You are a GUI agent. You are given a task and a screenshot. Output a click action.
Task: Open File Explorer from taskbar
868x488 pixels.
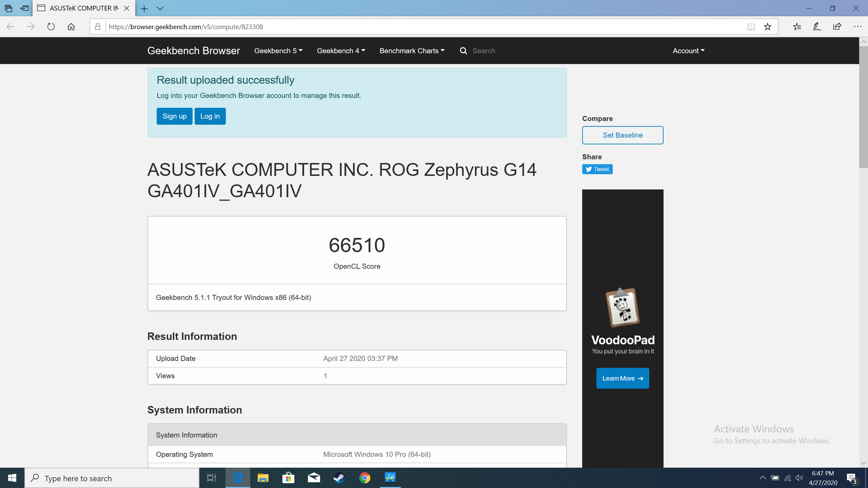click(263, 478)
